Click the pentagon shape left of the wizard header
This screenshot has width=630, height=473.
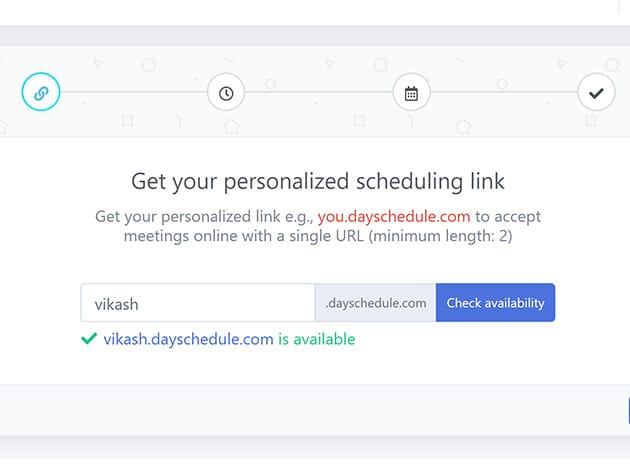(231, 127)
